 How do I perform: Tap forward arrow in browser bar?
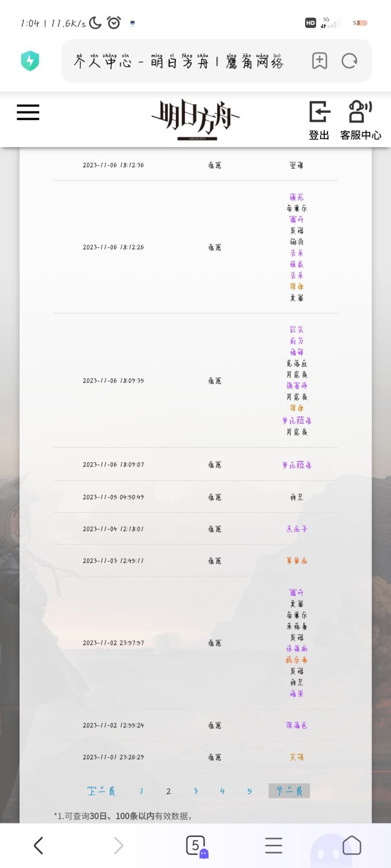coord(118,845)
